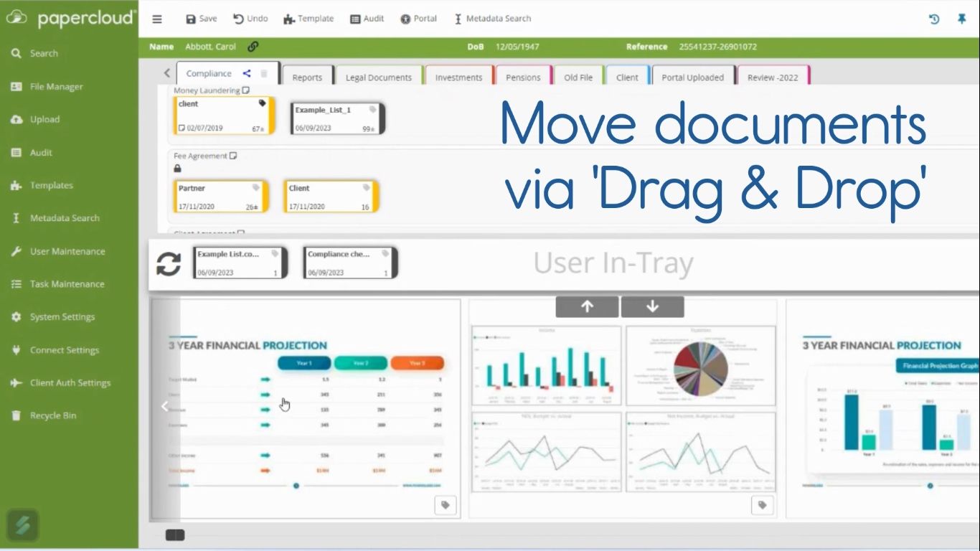Open Recycle Bin in sidebar
This screenshot has width=980, height=551.
click(x=52, y=415)
